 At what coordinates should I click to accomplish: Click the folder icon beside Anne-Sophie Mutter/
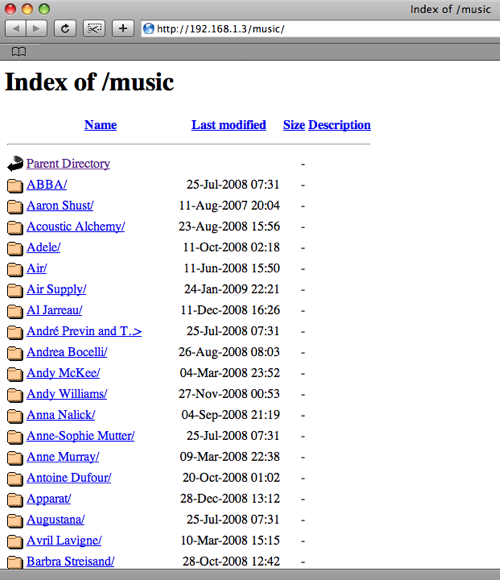tap(15, 437)
